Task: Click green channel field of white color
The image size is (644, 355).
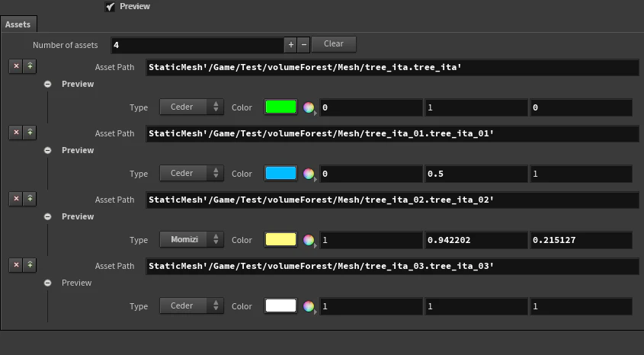Action: click(x=476, y=306)
